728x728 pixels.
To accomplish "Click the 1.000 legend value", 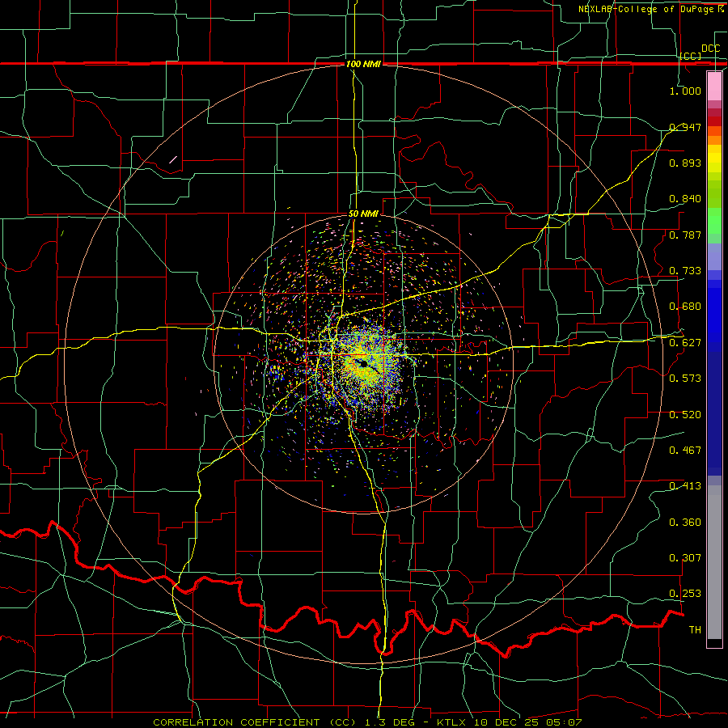I will [685, 91].
